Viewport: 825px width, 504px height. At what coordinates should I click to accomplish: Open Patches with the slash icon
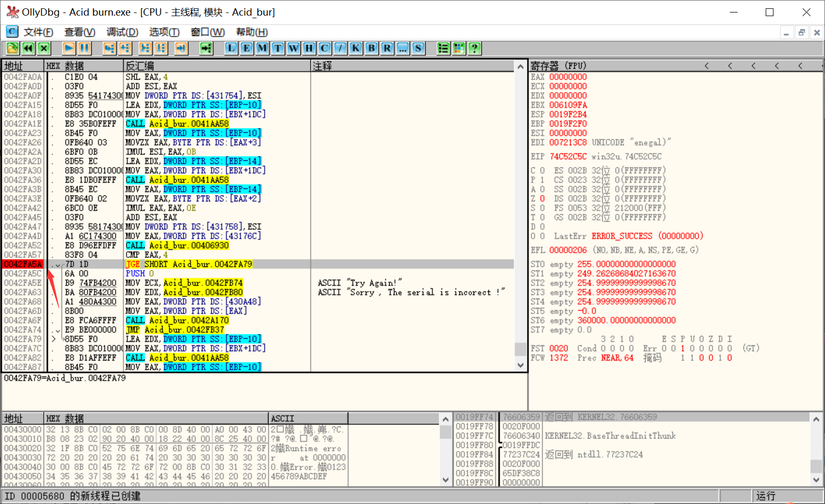340,48
